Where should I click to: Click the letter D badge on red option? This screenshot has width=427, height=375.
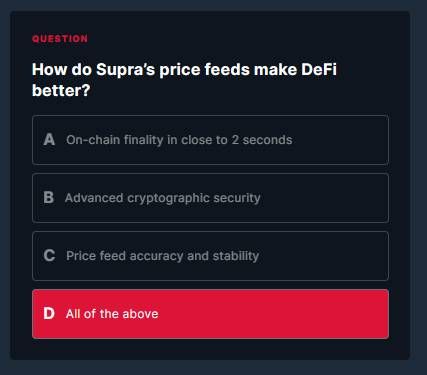49,314
